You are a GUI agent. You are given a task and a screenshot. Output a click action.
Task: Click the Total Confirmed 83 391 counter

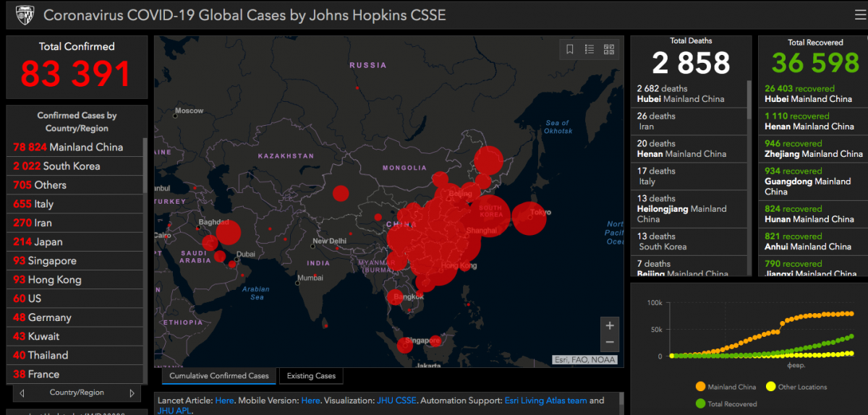[76, 73]
